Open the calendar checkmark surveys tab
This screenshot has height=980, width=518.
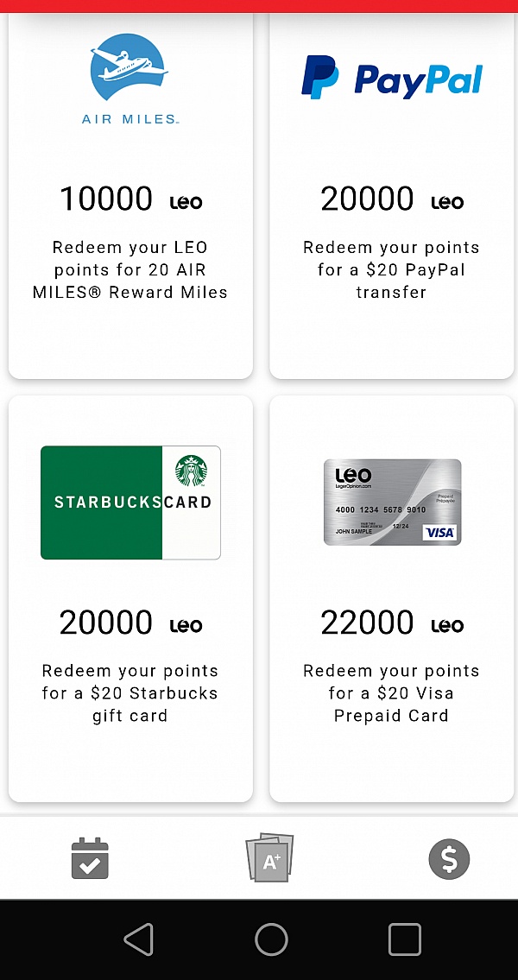90,859
